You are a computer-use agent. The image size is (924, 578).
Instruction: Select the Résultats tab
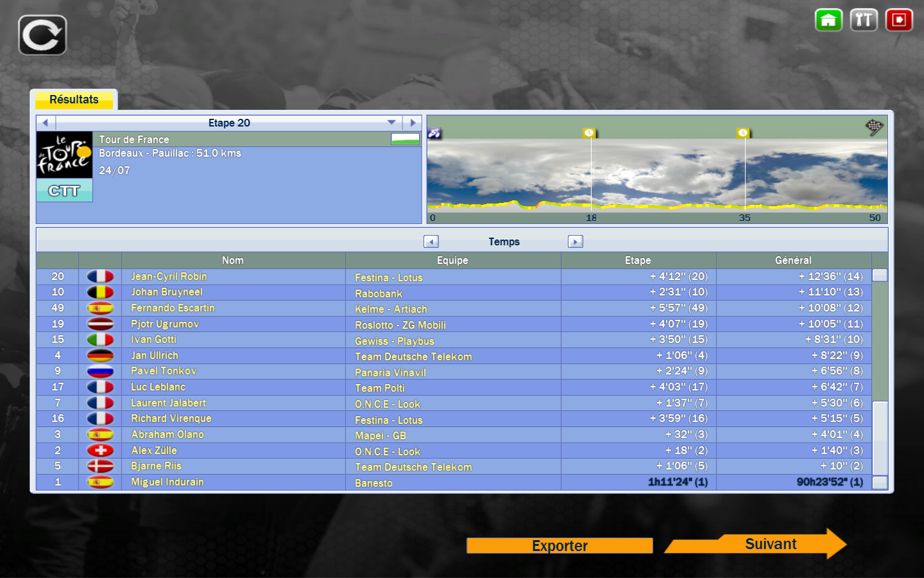(x=74, y=100)
